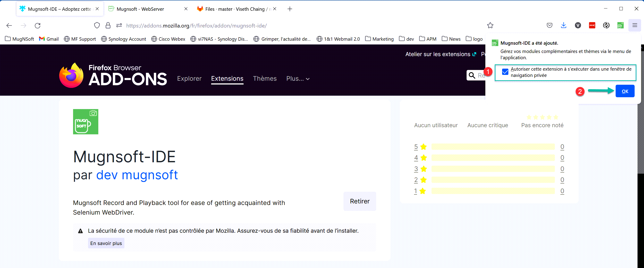
Task: Click the 5 star rating row
Action: click(x=489, y=147)
